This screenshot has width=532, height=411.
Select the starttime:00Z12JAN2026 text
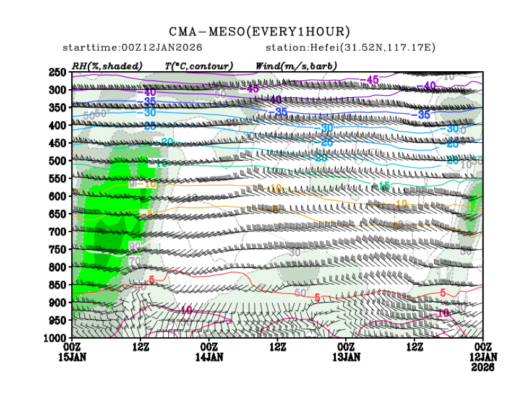click(132, 48)
